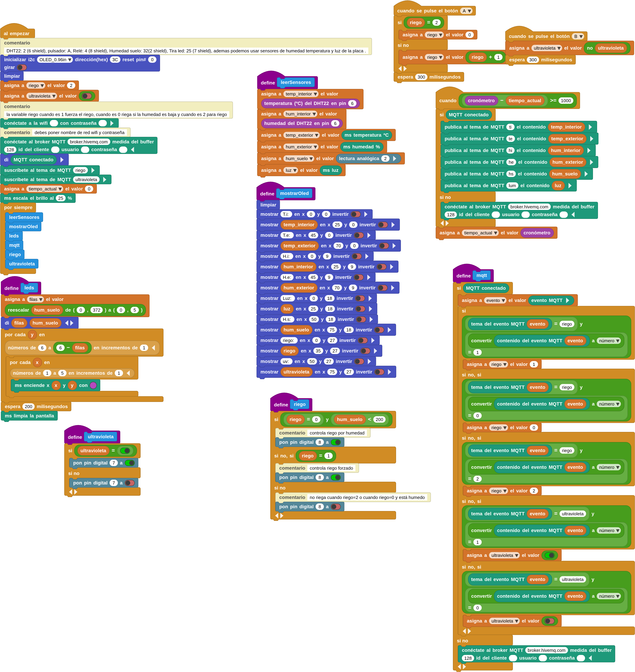The image size is (635, 672).
Task: Toggle red switch in pon pin digital 8
Action: (336, 507)
